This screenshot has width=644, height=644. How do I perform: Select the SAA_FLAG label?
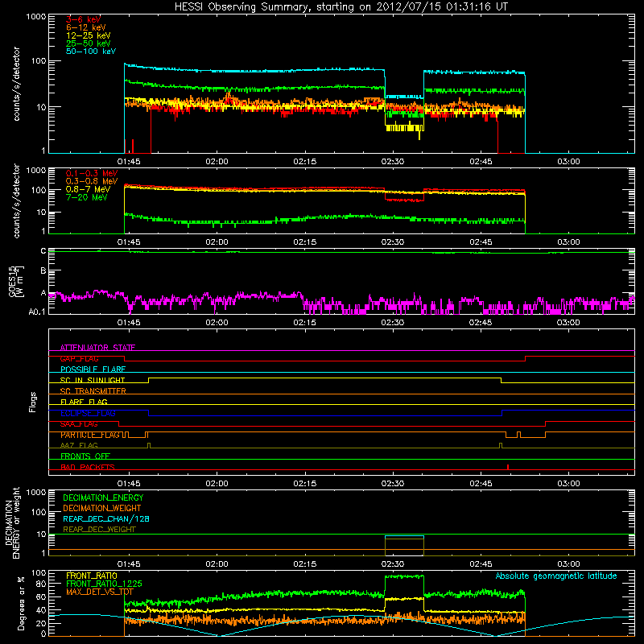tap(79, 423)
